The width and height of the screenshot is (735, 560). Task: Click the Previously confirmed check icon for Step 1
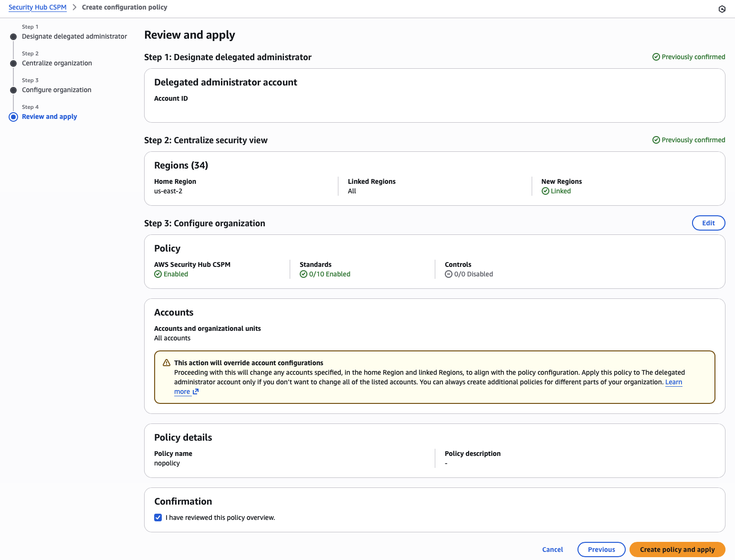tap(656, 57)
